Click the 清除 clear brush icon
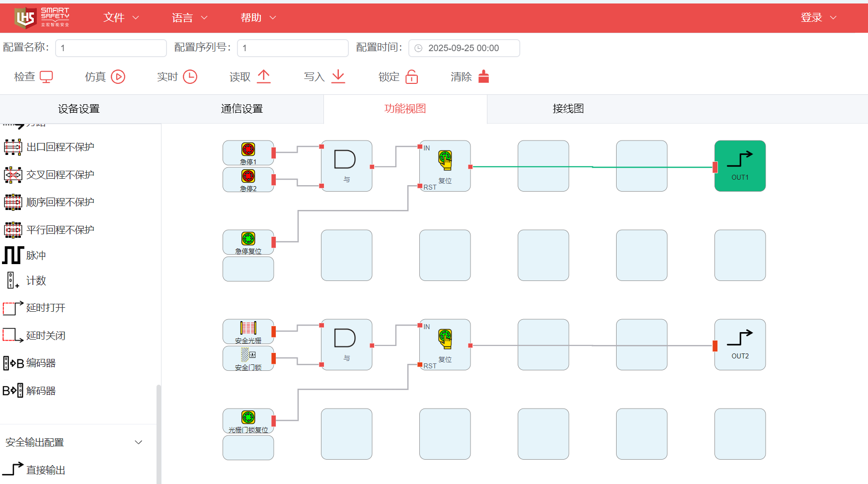The height and width of the screenshot is (484, 868). tap(483, 77)
